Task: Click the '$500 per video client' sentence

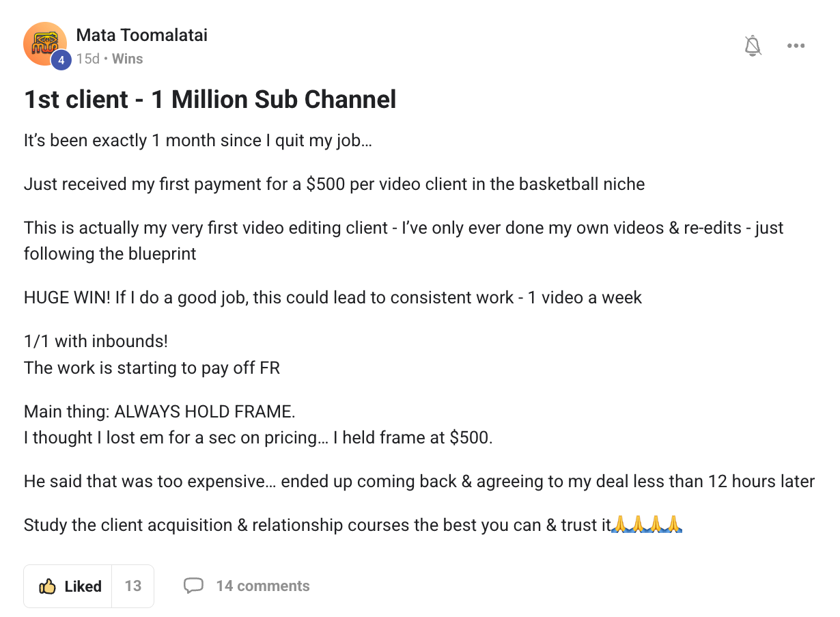Action: (334, 184)
